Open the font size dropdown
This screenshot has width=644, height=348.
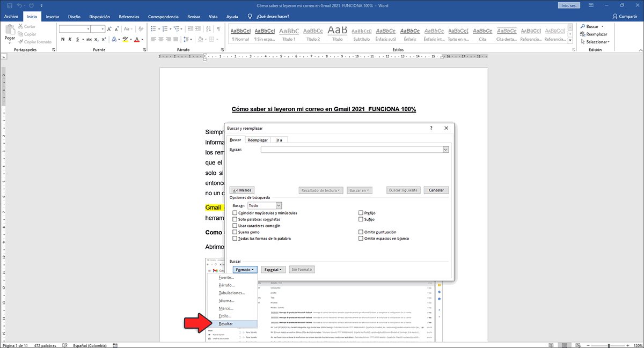tap(102, 29)
